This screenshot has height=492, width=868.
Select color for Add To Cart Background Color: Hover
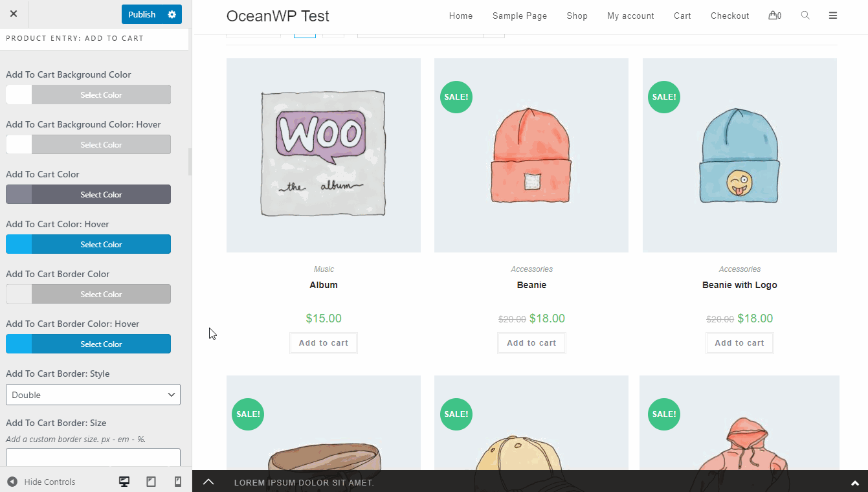(88, 144)
